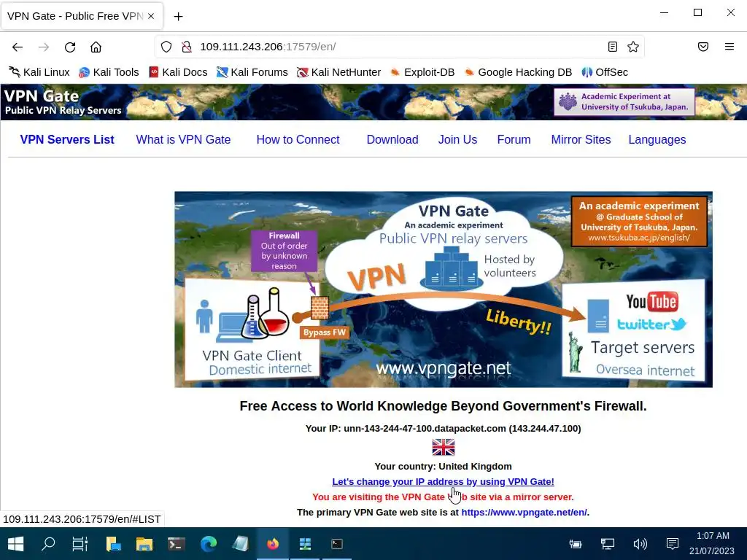Open the OffSec bookmark

click(x=605, y=72)
